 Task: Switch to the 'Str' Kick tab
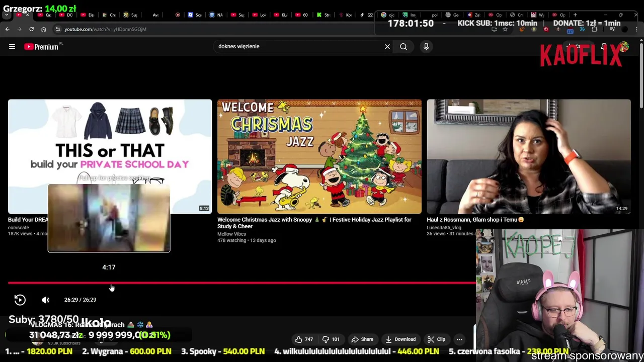tap(324, 15)
